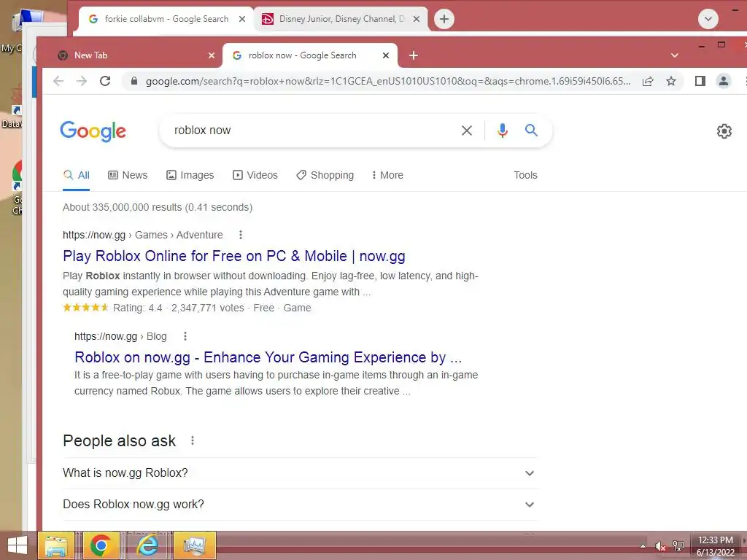Image resolution: width=747 pixels, height=560 pixels.
Task: Clear the search box with the X
Action: [x=467, y=131]
